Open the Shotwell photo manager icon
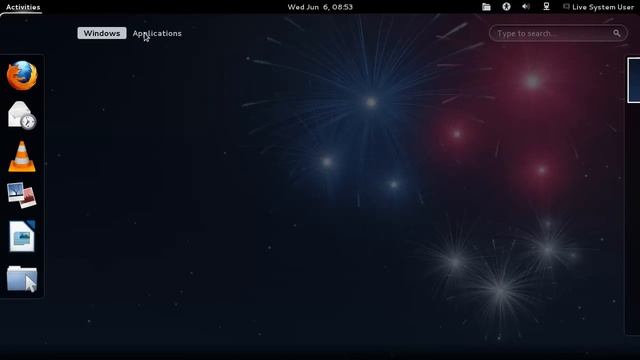640x360 pixels. [x=22, y=196]
